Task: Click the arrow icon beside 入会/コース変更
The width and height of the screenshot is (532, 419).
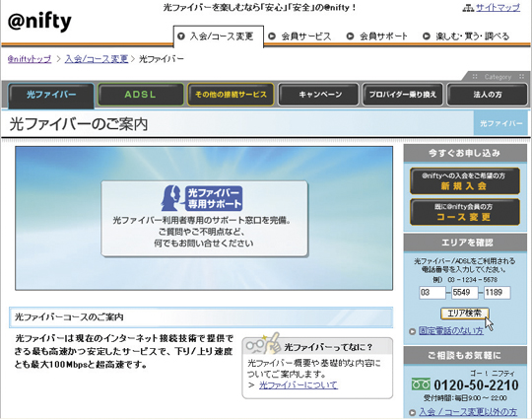Action: click(x=181, y=36)
